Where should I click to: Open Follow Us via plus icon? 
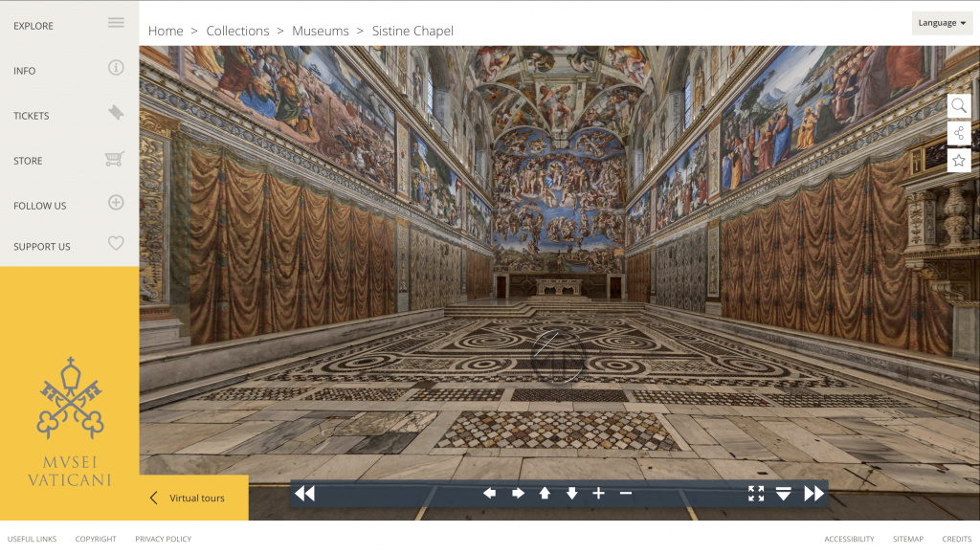[x=115, y=201]
